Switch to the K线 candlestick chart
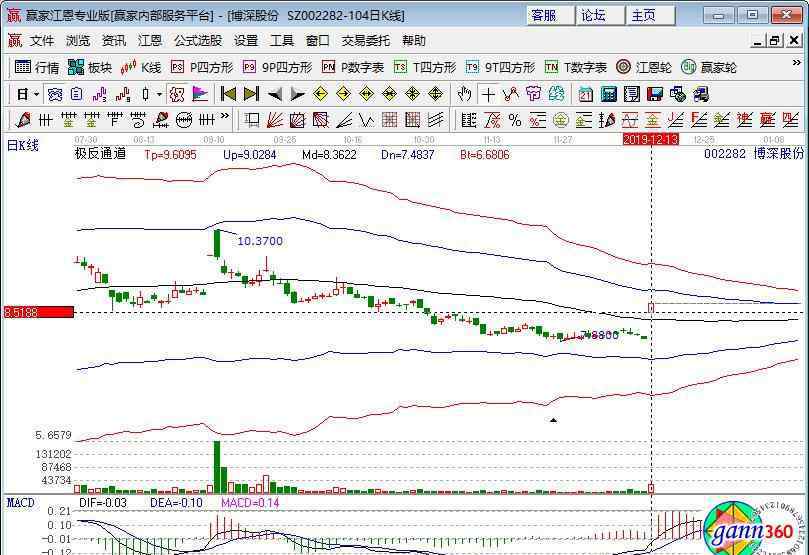Screen dimensions: 809x555 tap(141, 68)
